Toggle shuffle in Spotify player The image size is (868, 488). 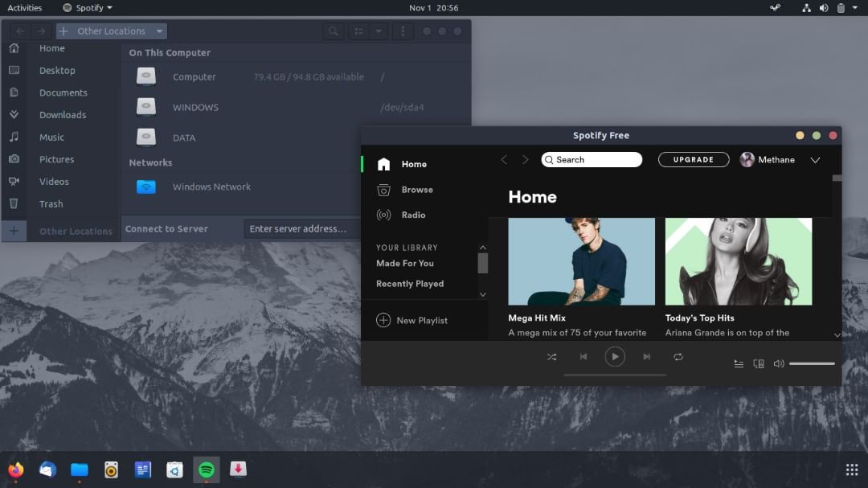551,357
